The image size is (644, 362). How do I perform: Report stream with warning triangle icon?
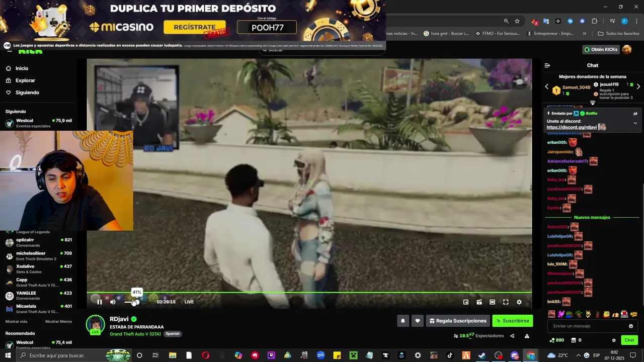[x=527, y=336]
